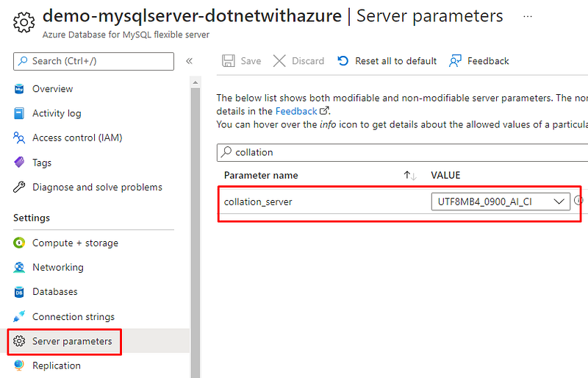
Task: Click the Compute + storage icon
Action: tap(19, 243)
